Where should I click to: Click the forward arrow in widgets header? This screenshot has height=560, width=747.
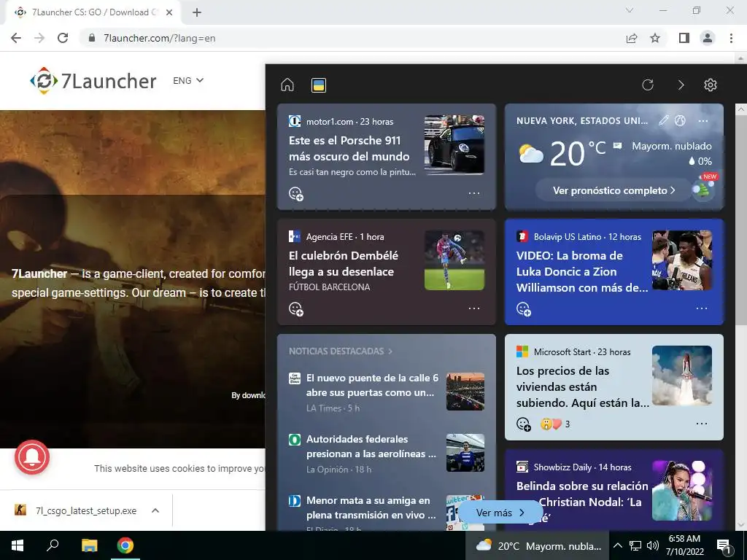click(681, 85)
